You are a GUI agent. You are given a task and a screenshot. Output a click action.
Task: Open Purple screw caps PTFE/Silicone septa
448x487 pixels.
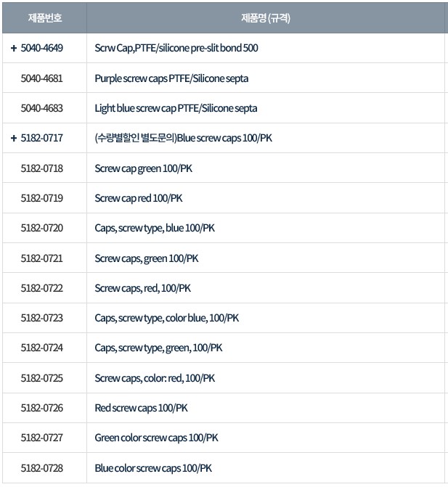tap(171, 78)
